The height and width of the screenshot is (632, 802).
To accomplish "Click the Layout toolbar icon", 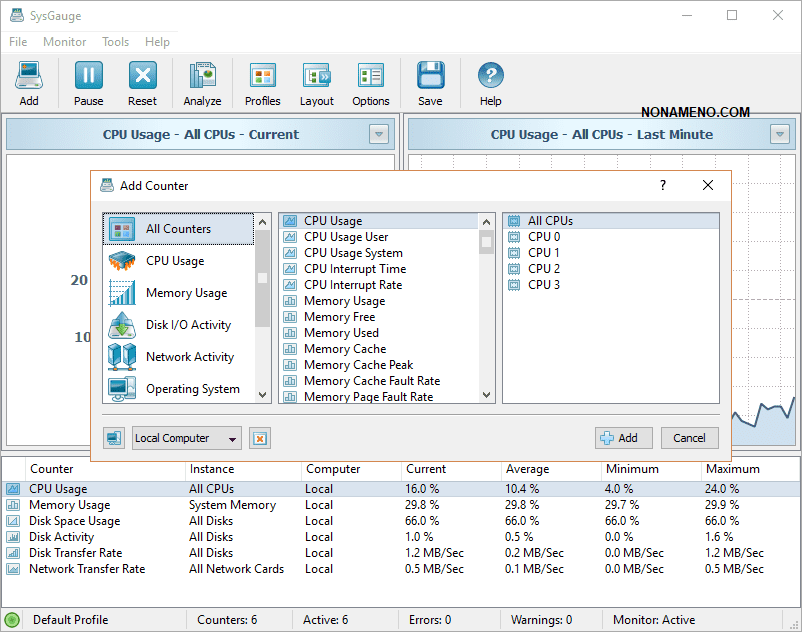I will [x=317, y=82].
